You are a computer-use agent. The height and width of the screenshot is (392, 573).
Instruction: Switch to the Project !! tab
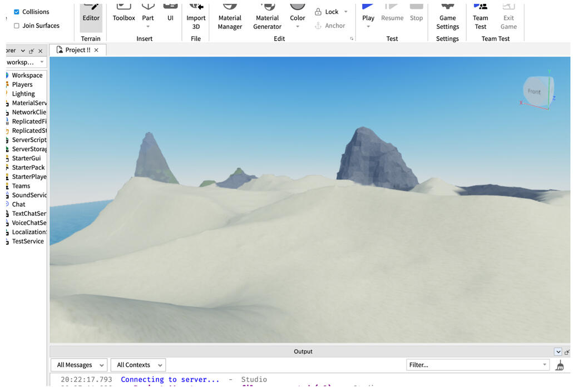point(77,50)
